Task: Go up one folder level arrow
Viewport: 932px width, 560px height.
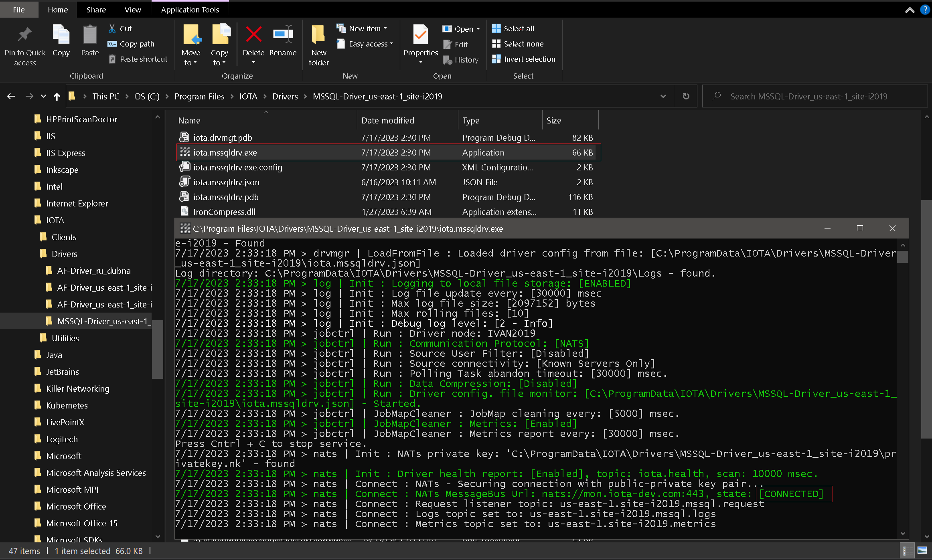Action: coord(57,96)
